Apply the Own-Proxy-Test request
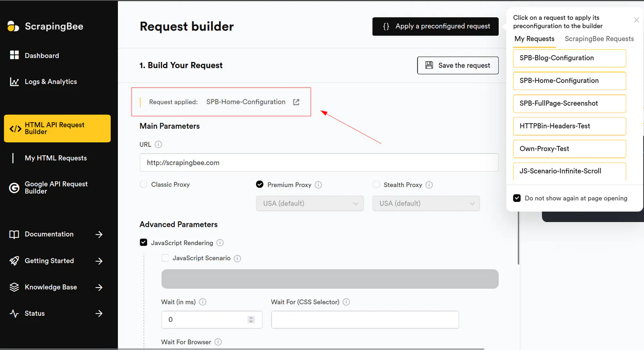Screen dimensions: 644x350 pos(570,149)
